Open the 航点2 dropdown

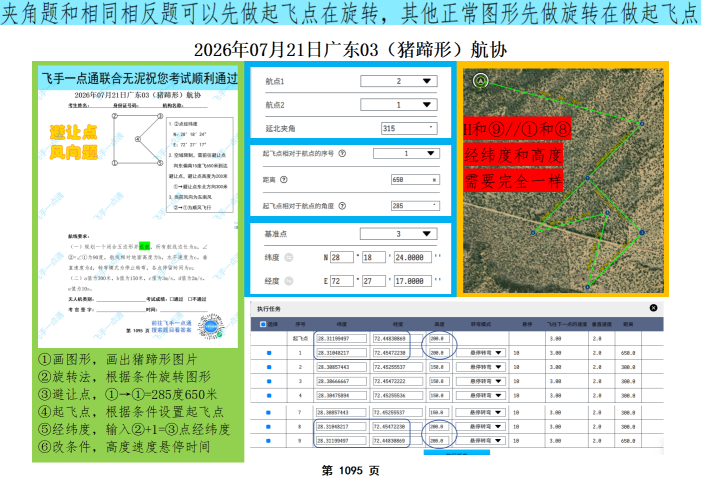pos(399,105)
